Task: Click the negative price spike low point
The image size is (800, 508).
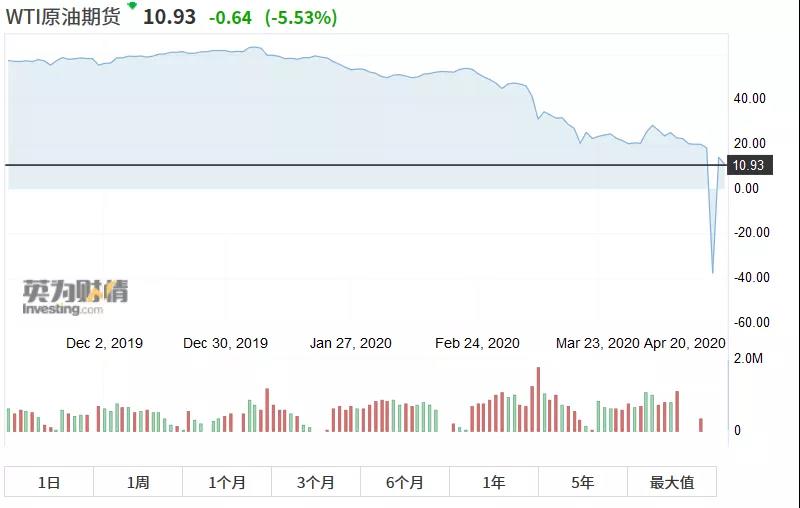Action: tap(713, 272)
